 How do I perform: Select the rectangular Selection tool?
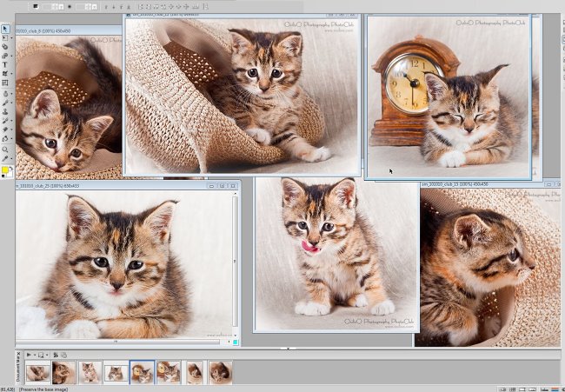pos(5,38)
